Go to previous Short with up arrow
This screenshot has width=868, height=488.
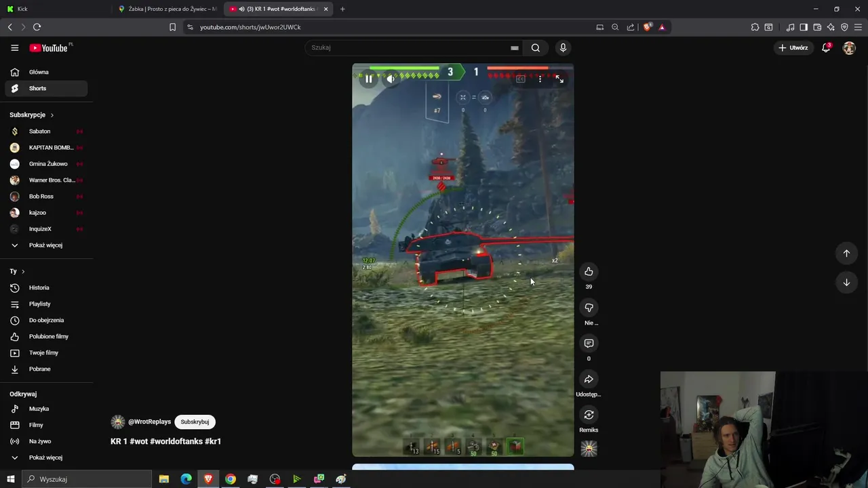click(846, 253)
